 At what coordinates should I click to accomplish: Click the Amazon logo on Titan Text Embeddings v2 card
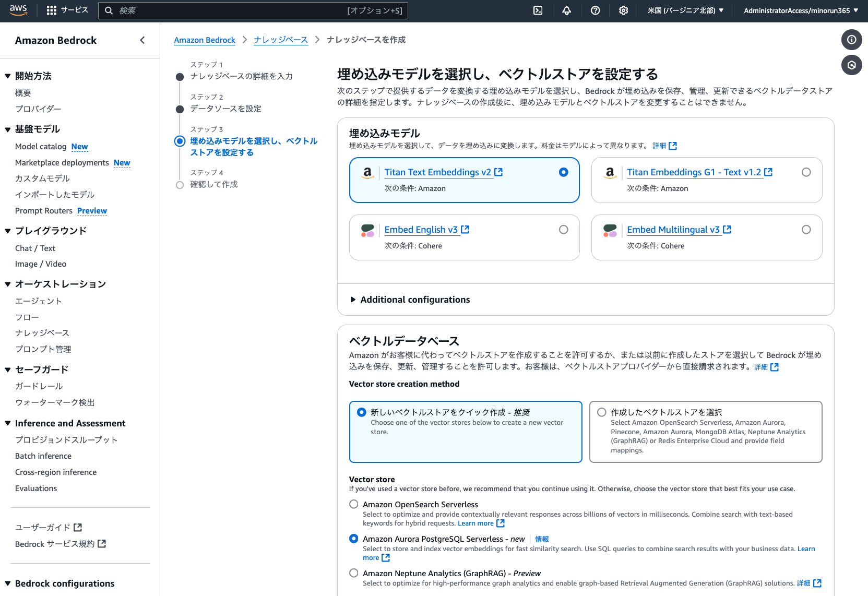(x=367, y=173)
